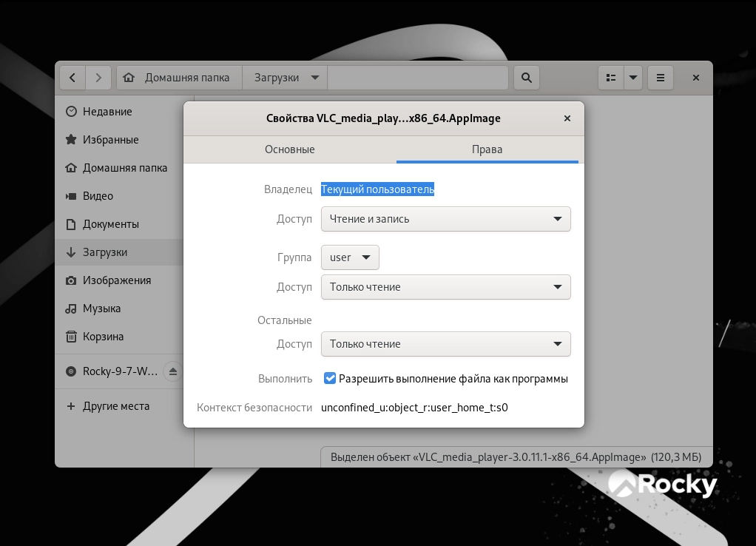The image size is (756, 546).
Task: Open view options dropdown arrow in header
Action: (633, 78)
